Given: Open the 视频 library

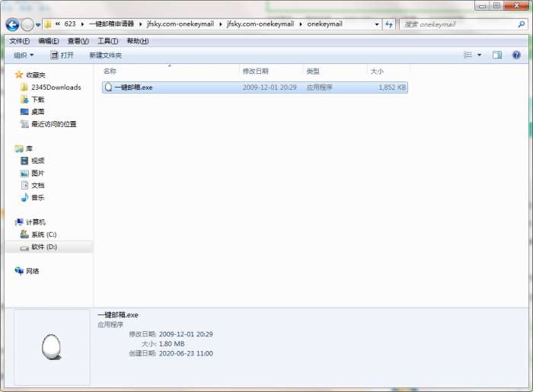Looking at the screenshot, I should (x=38, y=161).
